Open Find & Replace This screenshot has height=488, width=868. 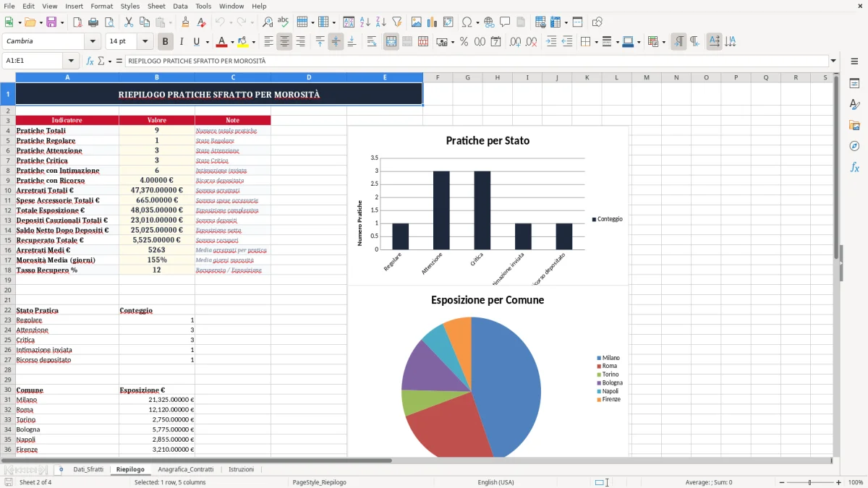point(268,22)
